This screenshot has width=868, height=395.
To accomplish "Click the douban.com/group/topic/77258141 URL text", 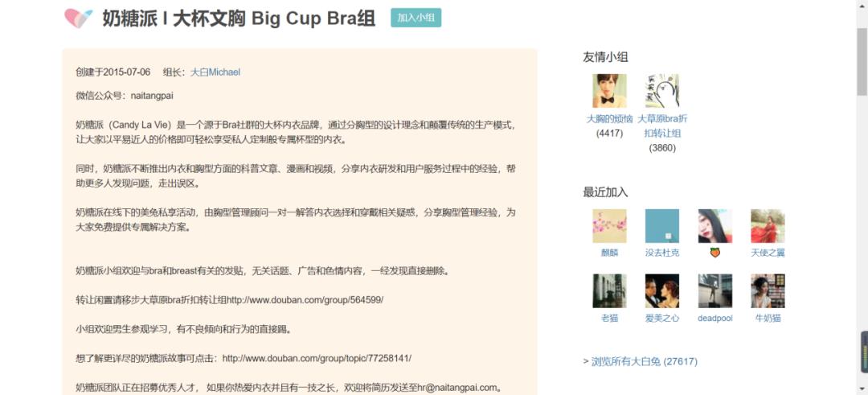I will click(x=317, y=359).
